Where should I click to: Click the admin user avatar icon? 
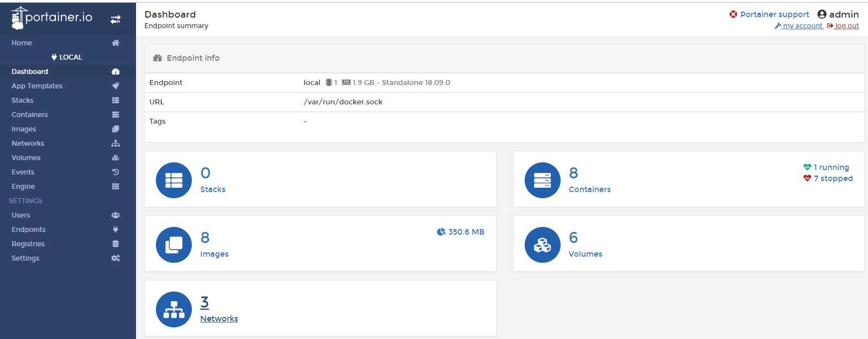[x=822, y=14]
